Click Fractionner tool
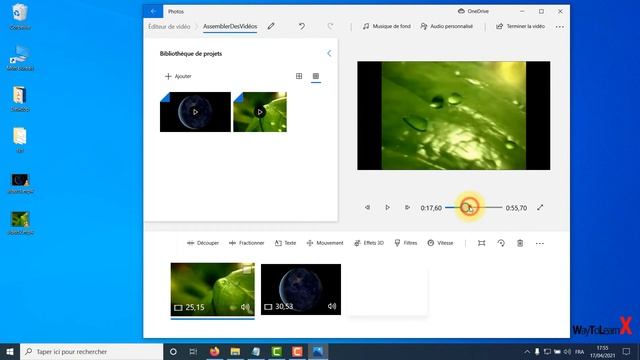Image resolution: width=640 pixels, height=360 pixels. [x=247, y=243]
